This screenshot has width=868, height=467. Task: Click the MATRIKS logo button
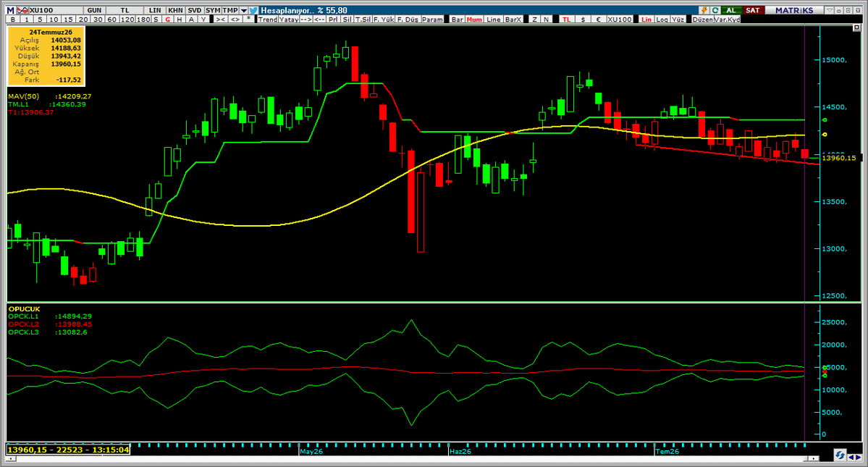coord(794,10)
